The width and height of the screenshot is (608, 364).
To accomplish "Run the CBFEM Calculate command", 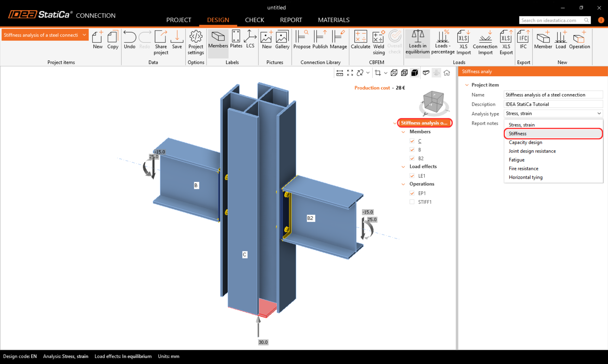I will click(x=361, y=40).
